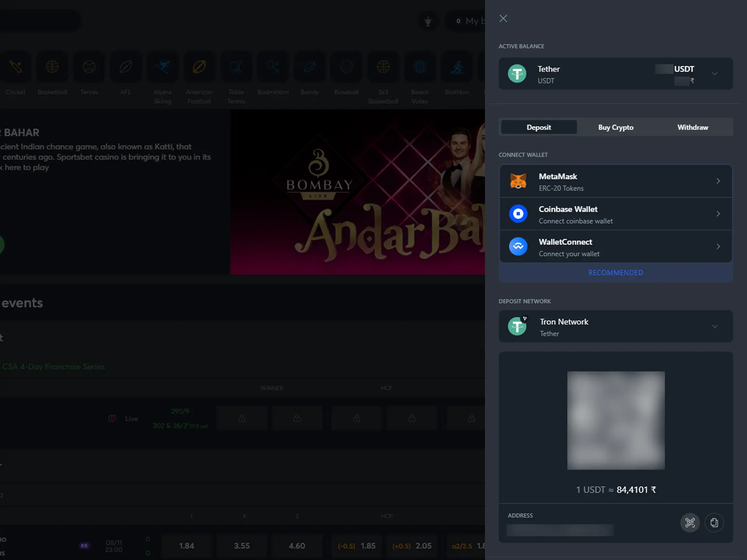Click the WalletConnect icon
This screenshot has width=747, height=560.
click(517, 247)
